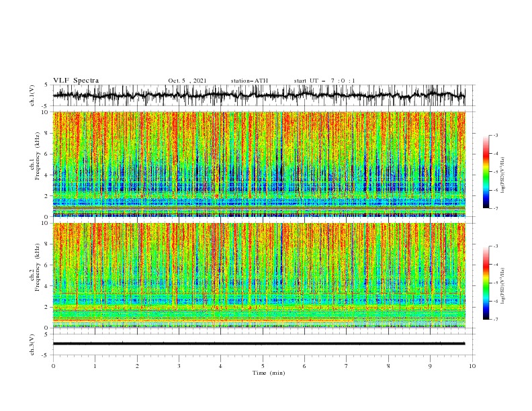Click the ch.2 frequency axis "8" tick
Image resolution: width=532 pixels, height=411 pixels.
pyautogui.click(x=46, y=244)
